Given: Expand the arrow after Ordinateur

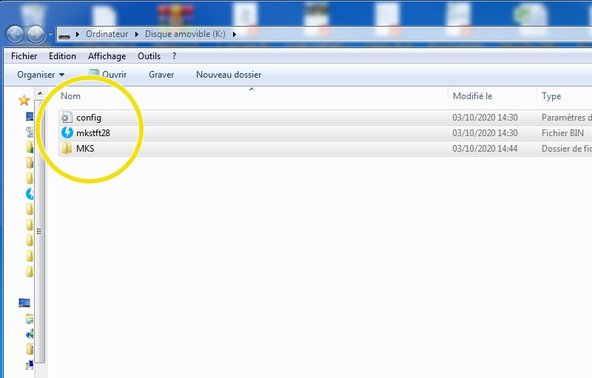Looking at the screenshot, I should [137, 34].
